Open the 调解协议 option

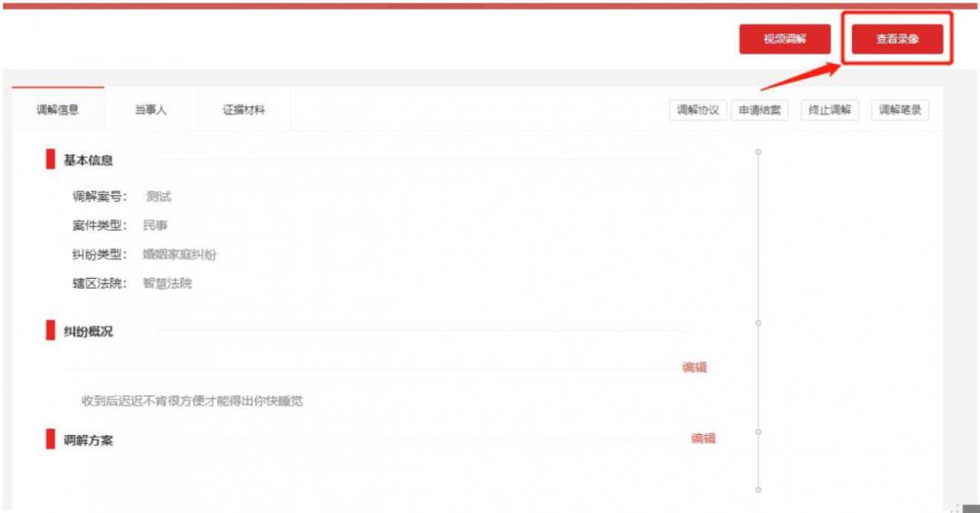point(698,110)
